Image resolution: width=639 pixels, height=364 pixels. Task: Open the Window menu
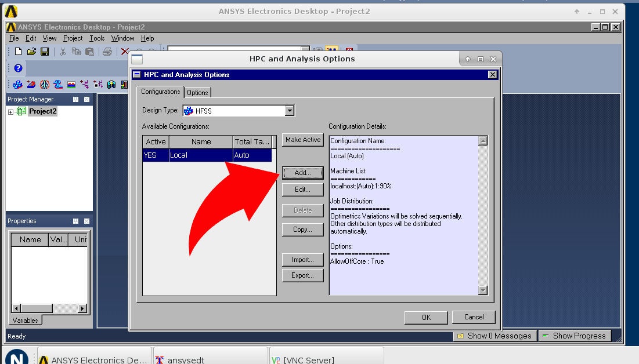(122, 38)
